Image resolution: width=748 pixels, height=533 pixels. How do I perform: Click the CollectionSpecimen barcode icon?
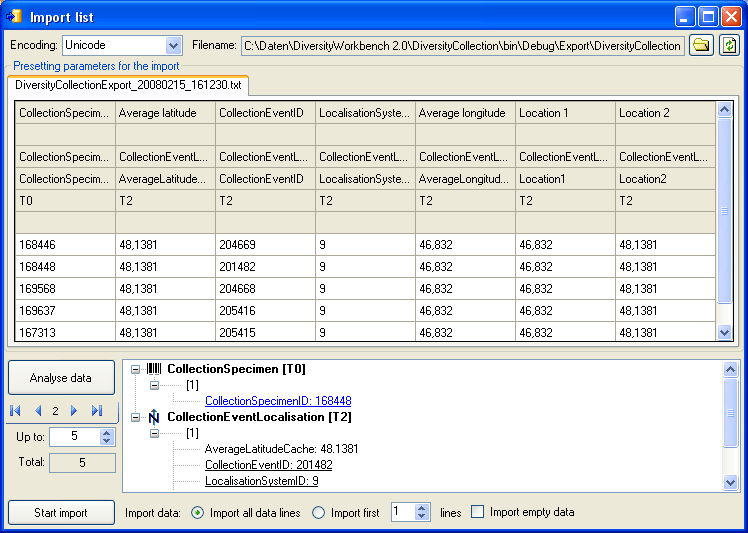pyautogui.click(x=154, y=368)
